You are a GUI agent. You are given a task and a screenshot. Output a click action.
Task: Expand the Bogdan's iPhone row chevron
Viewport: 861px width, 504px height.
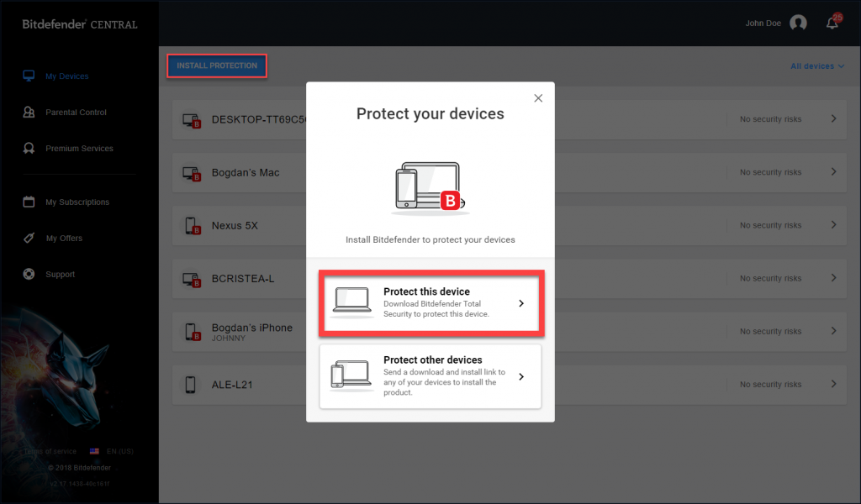pyautogui.click(x=833, y=331)
